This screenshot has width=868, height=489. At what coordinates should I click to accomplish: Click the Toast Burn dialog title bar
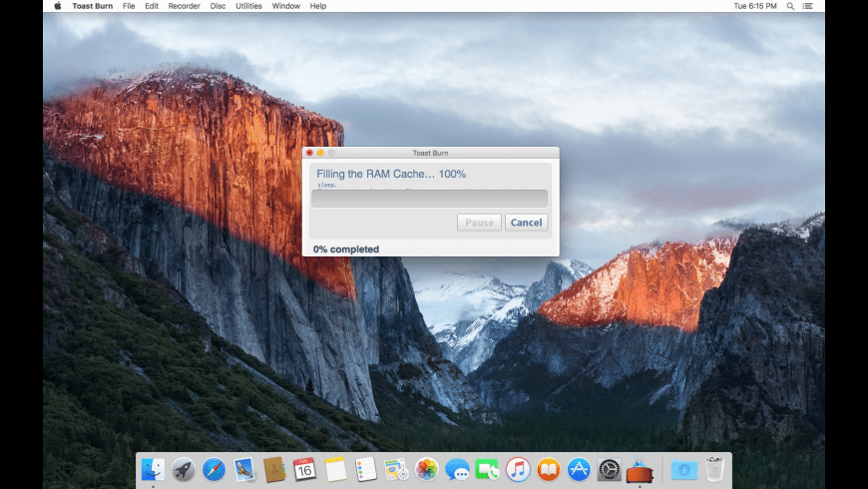[x=431, y=153]
